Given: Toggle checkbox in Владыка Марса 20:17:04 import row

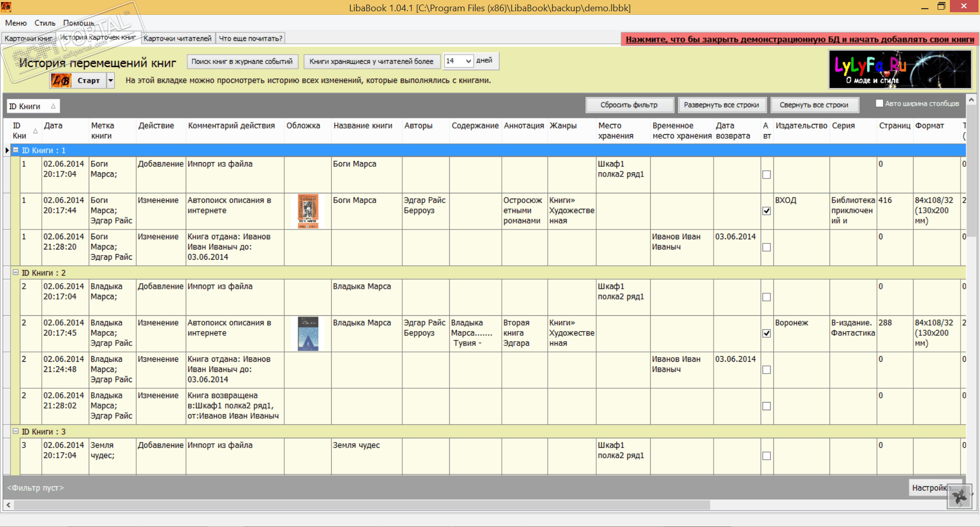Looking at the screenshot, I should [767, 297].
